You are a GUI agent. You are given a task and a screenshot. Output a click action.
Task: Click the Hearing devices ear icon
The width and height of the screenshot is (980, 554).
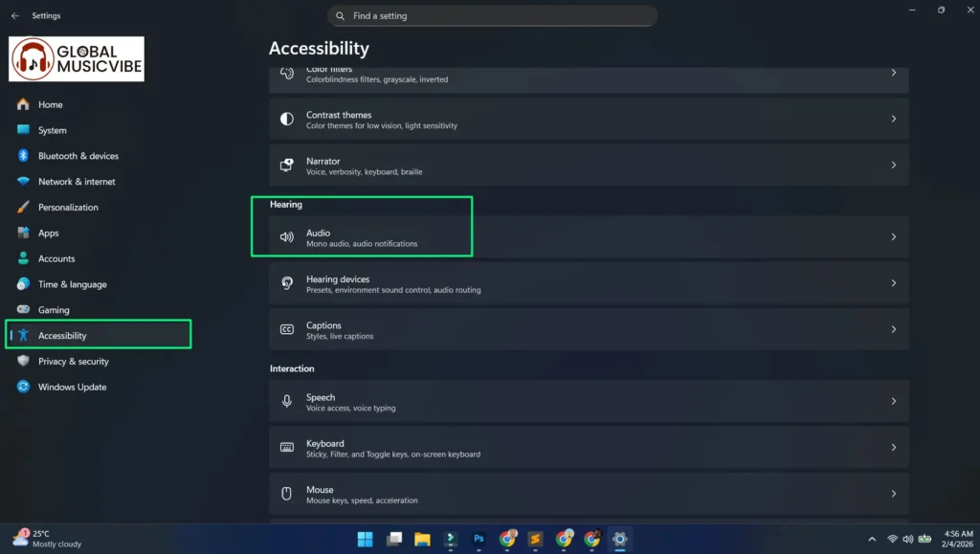point(286,283)
